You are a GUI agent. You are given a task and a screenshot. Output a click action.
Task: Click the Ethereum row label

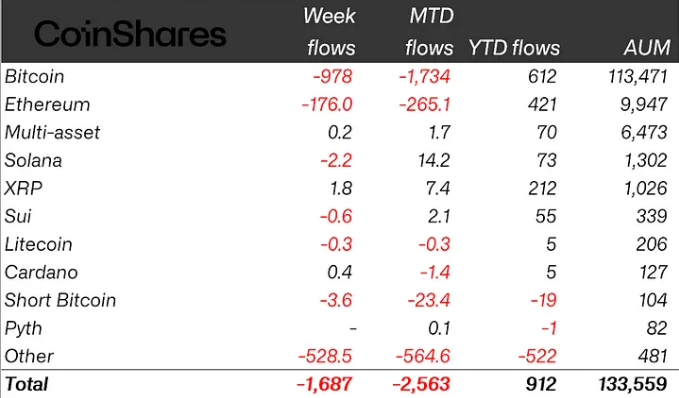coord(47,104)
